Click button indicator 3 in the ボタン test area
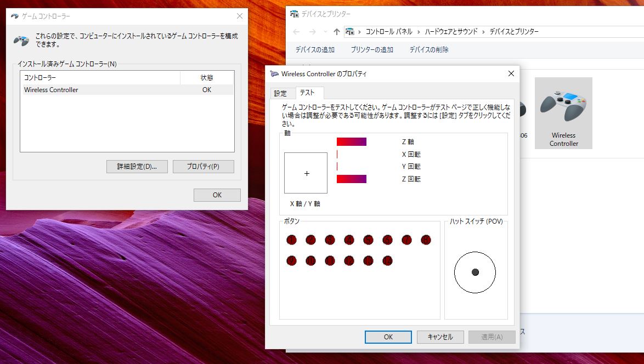 tap(330, 240)
